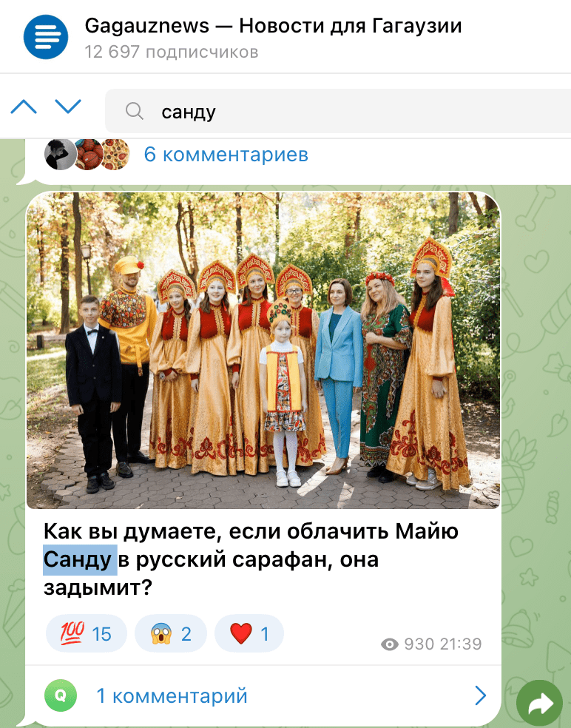Open the 1 комментарий thread
Viewport: 571px width, 728px height.
[172, 695]
